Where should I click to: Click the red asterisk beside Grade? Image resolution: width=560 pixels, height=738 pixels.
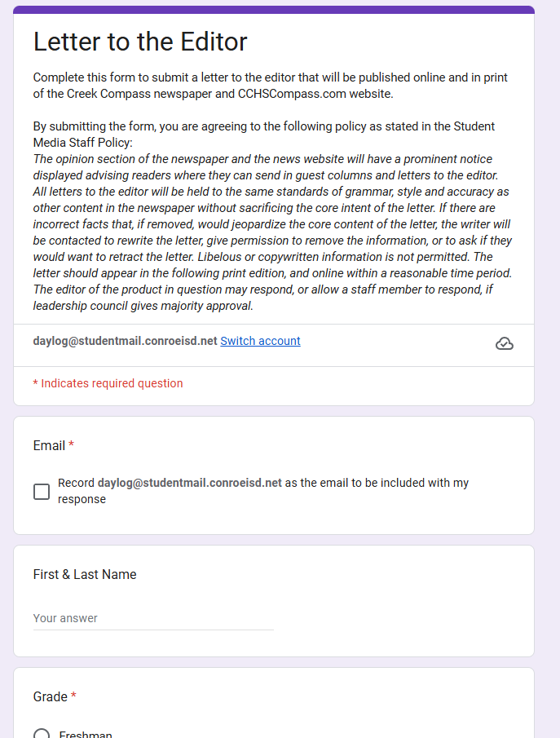[74, 696]
